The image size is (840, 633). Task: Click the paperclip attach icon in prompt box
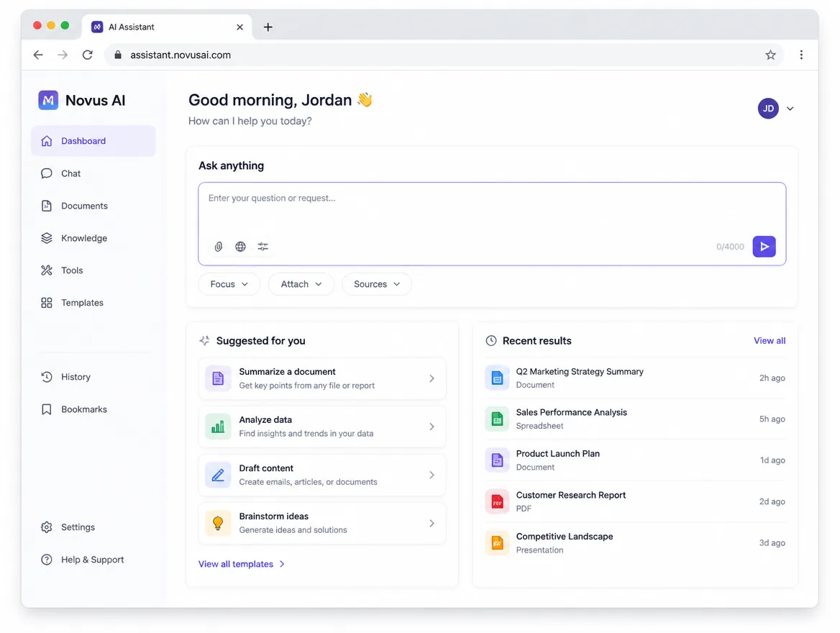point(219,247)
